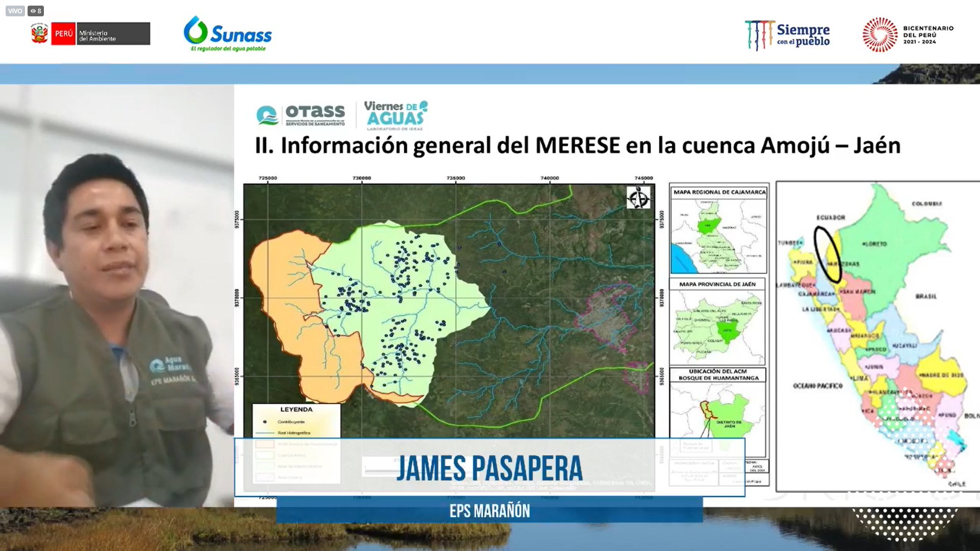Click the Siempre con el pueblo logo
Image resolution: width=980 pixels, height=551 pixels.
(x=787, y=35)
